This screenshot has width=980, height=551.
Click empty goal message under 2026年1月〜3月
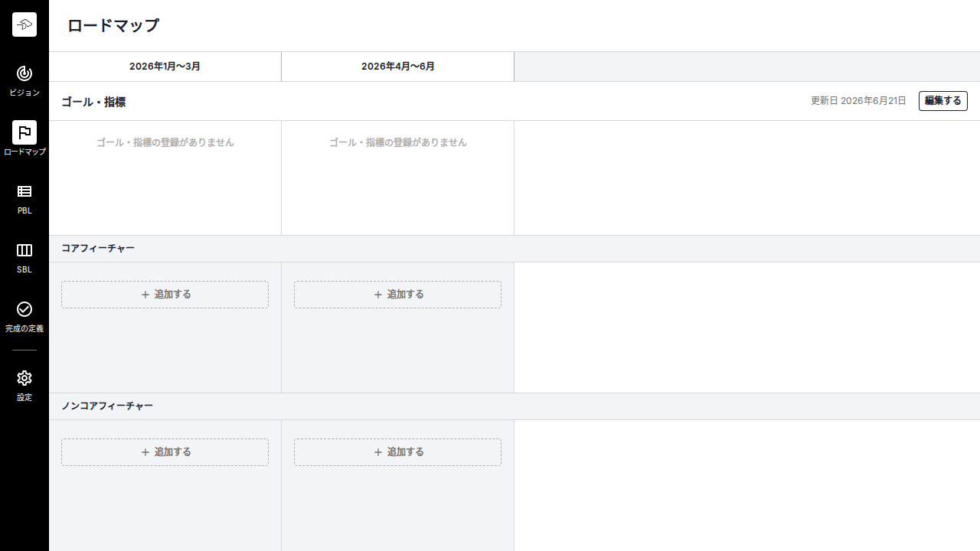pyautogui.click(x=165, y=142)
